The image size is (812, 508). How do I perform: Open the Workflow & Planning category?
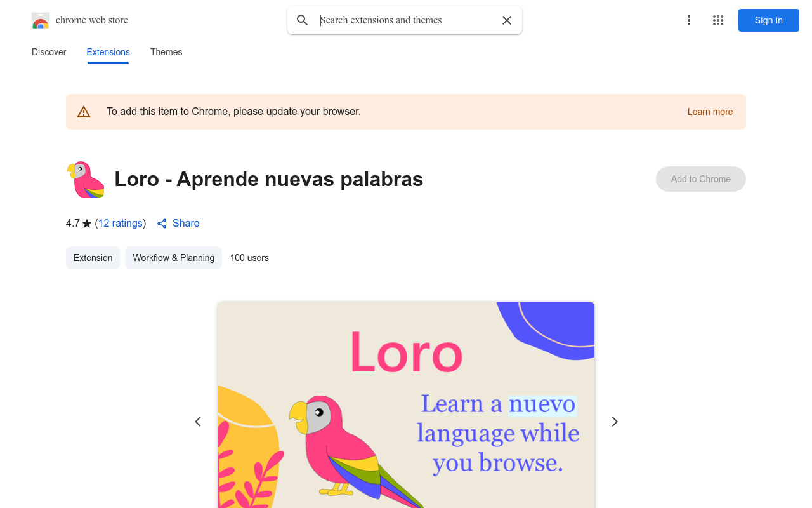point(173,258)
